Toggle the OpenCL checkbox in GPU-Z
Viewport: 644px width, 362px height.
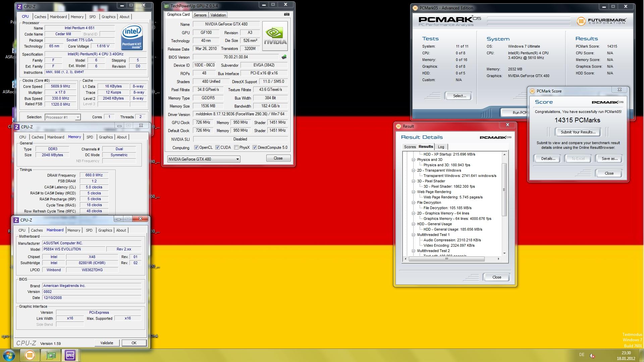[x=196, y=147]
